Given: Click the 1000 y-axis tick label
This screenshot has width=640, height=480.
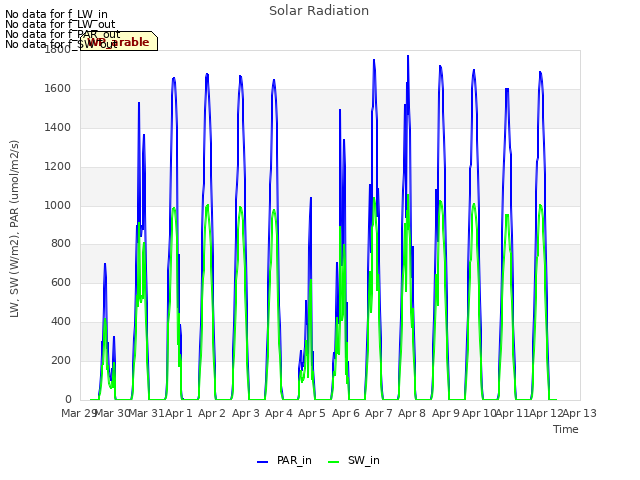Looking at the screenshot, I should pyautogui.click(x=58, y=205).
